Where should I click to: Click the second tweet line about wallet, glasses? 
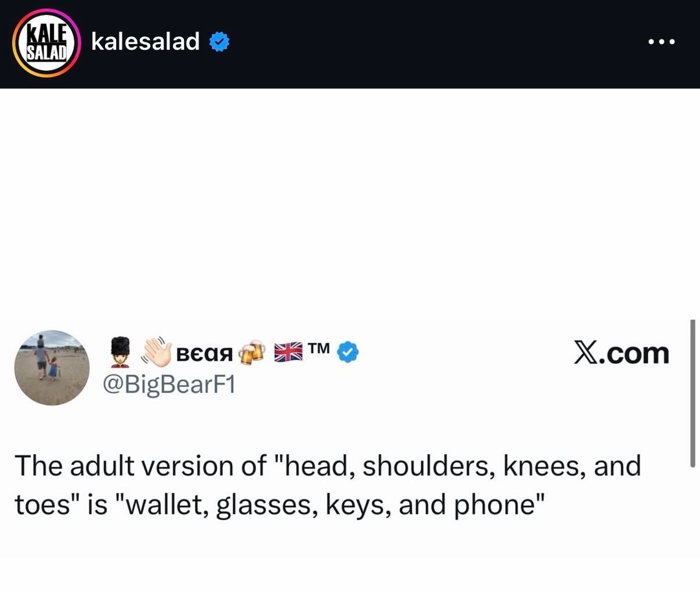[x=280, y=505]
